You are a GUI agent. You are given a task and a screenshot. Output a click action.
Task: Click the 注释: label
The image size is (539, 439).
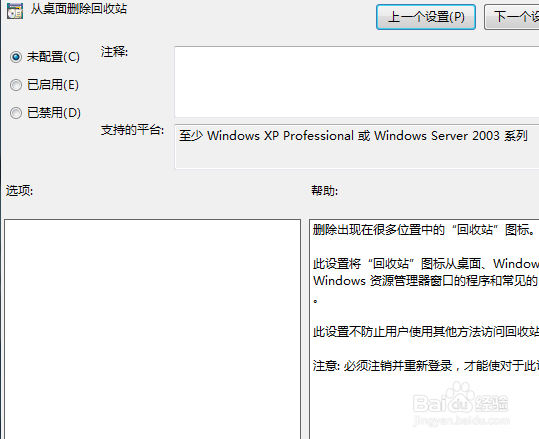tap(114, 52)
